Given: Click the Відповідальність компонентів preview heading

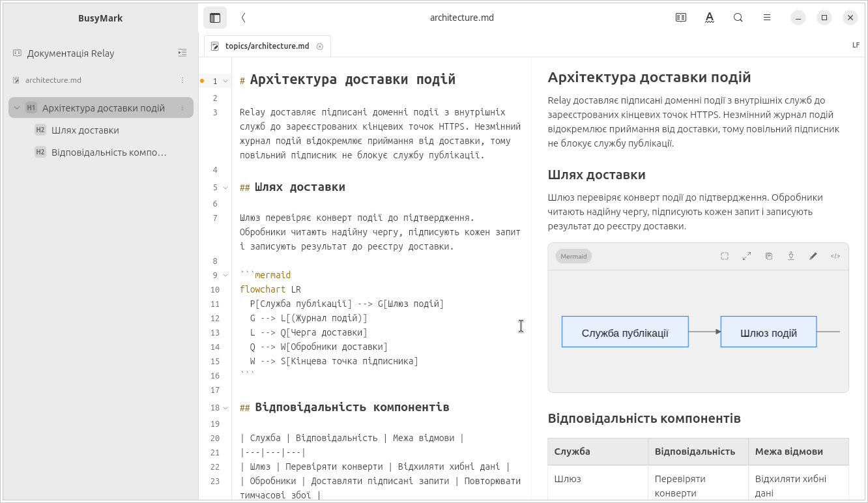Looking at the screenshot, I should (644, 418).
